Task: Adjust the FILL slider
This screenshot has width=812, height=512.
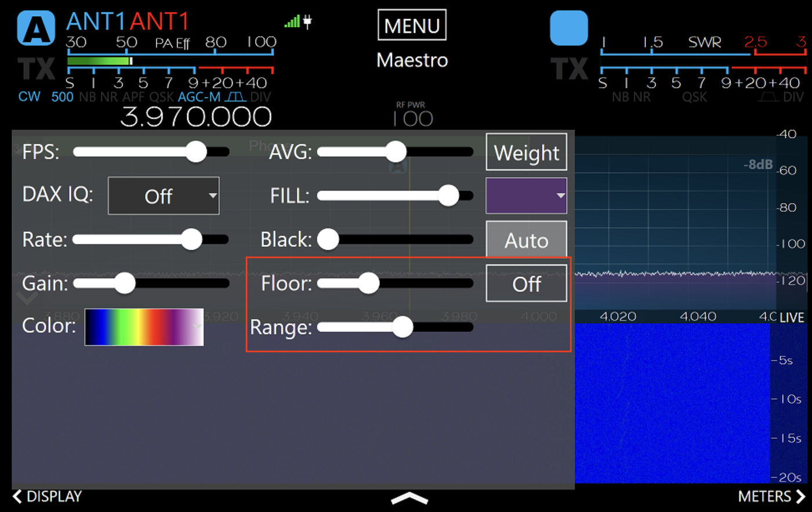Action: (395, 196)
